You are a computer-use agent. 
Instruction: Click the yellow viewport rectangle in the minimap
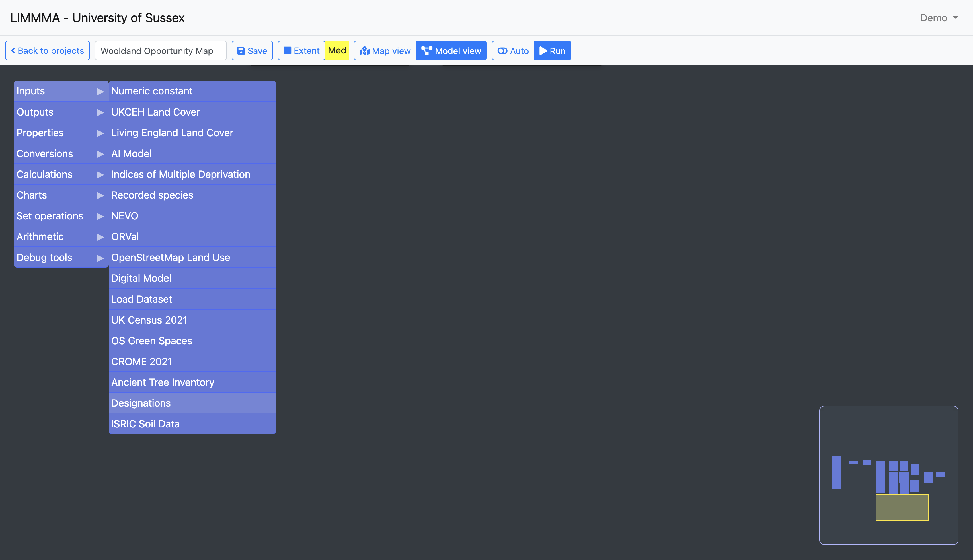902,508
